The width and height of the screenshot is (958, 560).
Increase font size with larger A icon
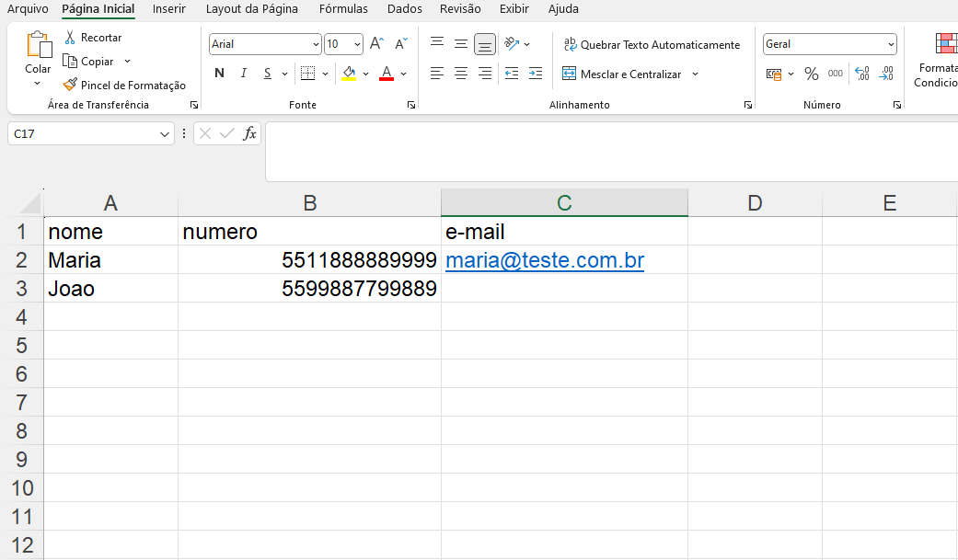pos(377,43)
